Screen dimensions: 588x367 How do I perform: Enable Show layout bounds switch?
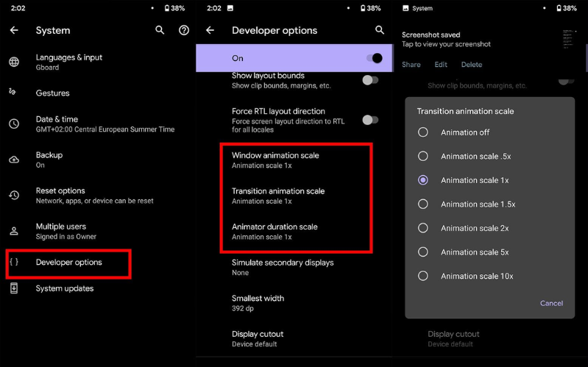(x=370, y=80)
